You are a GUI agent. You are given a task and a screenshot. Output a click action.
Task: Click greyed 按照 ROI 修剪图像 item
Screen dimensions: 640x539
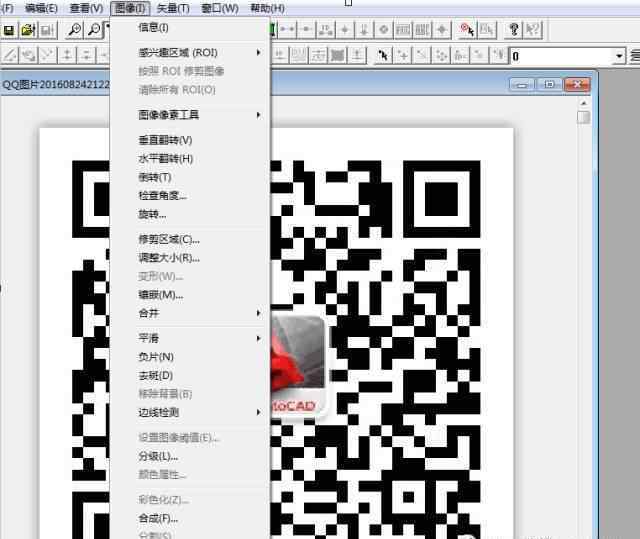(189, 71)
